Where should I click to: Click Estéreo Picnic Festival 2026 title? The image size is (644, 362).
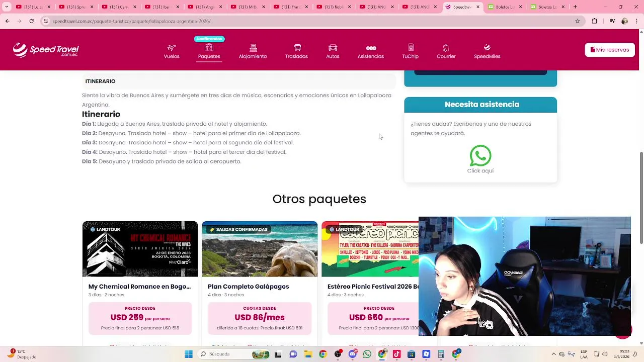tap(373, 287)
